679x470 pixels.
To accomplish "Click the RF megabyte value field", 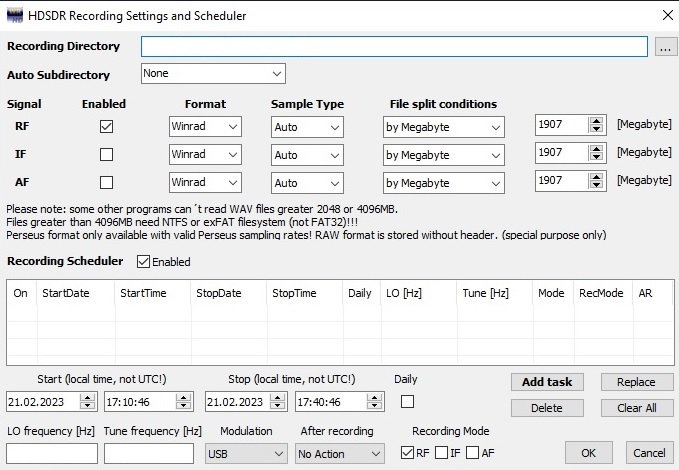I will 562,125.
